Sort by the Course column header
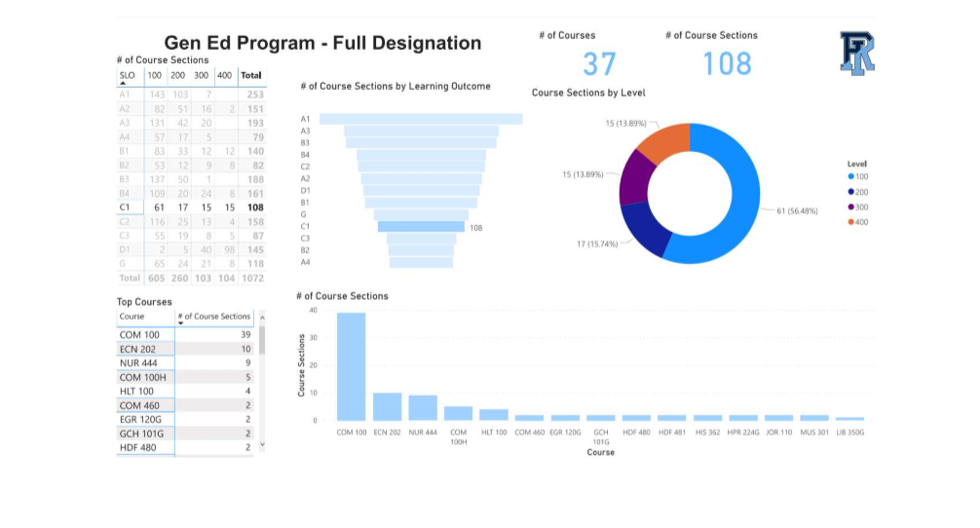 click(x=132, y=317)
